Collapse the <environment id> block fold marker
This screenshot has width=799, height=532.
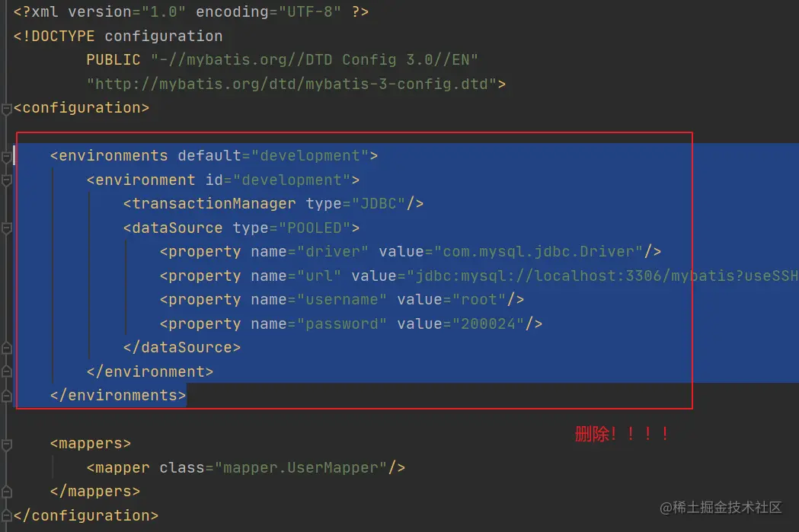coord(7,180)
